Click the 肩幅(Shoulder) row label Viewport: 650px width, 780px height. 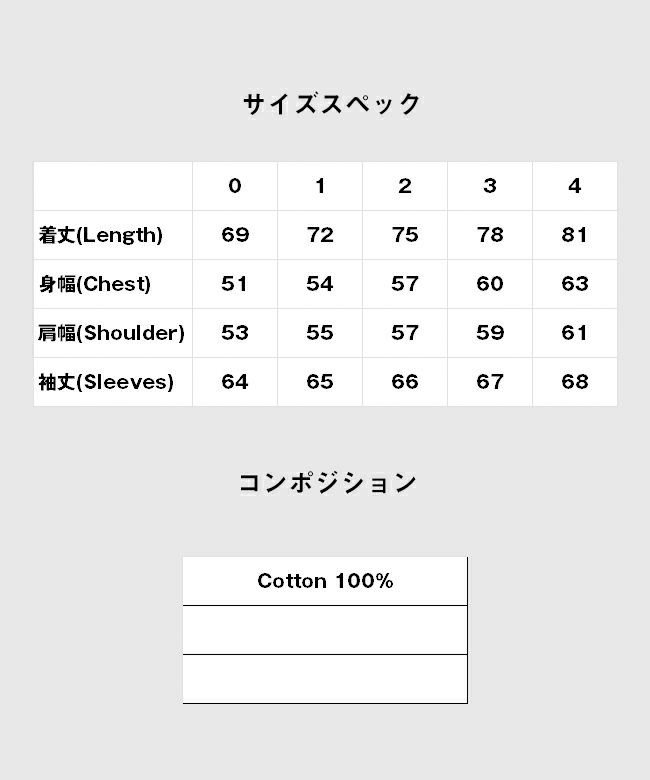coord(113,333)
